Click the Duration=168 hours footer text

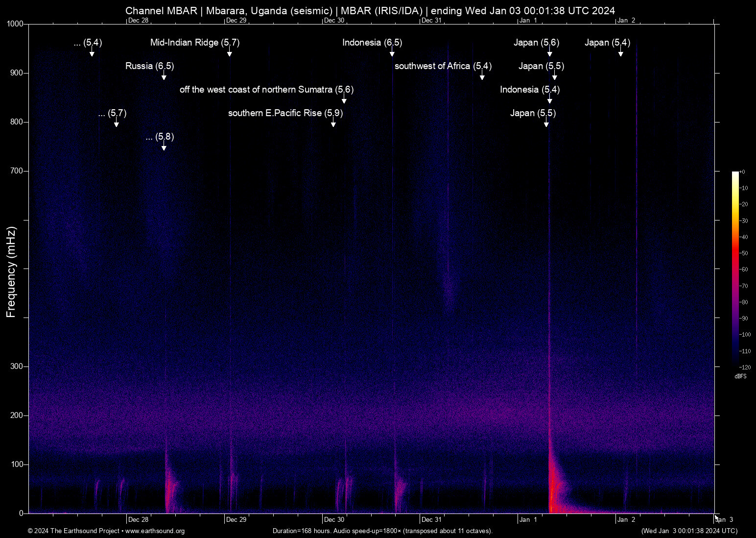click(x=382, y=531)
